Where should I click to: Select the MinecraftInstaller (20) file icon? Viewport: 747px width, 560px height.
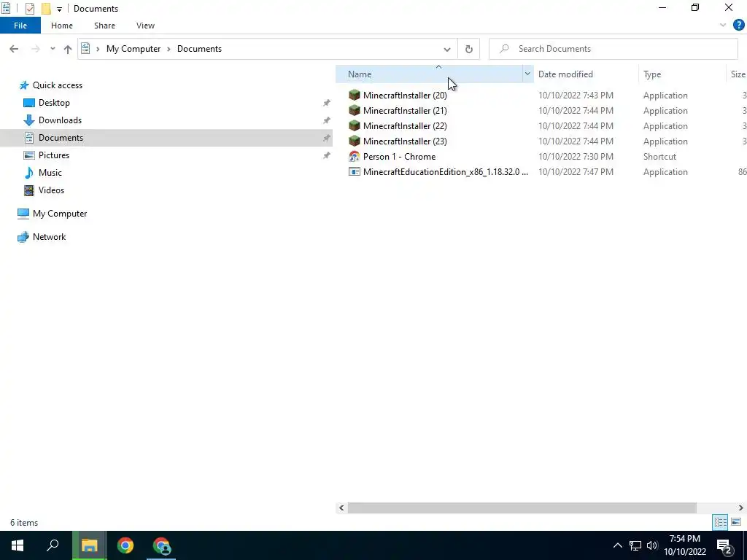[x=354, y=96]
